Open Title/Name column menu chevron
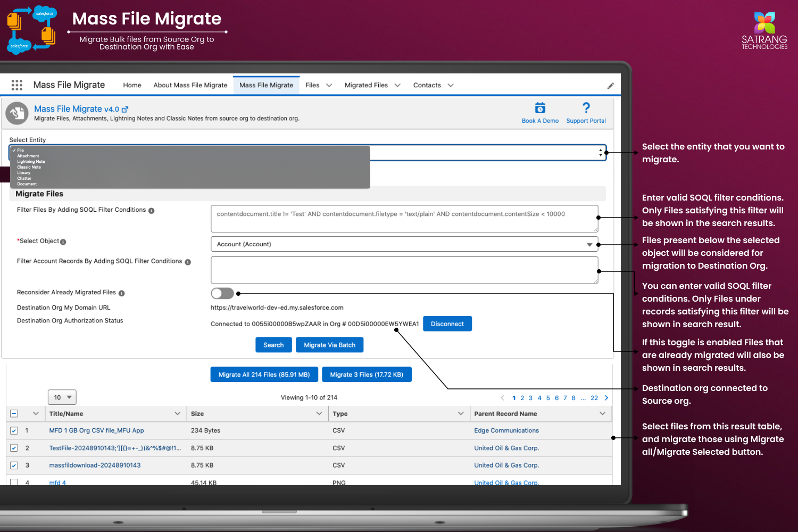 tap(178, 413)
